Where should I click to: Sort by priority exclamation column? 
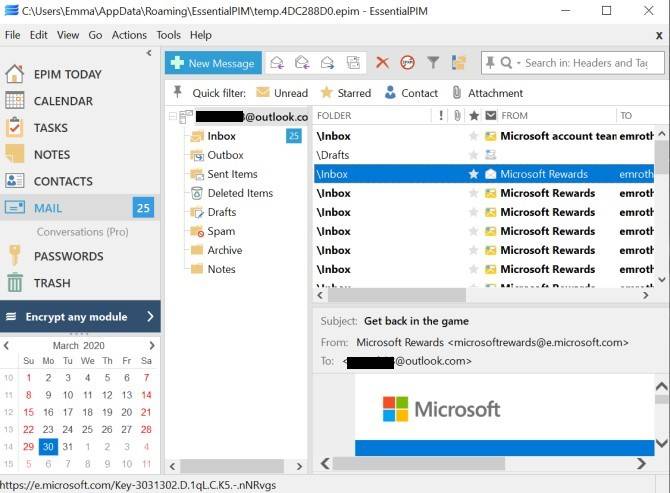(x=441, y=115)
